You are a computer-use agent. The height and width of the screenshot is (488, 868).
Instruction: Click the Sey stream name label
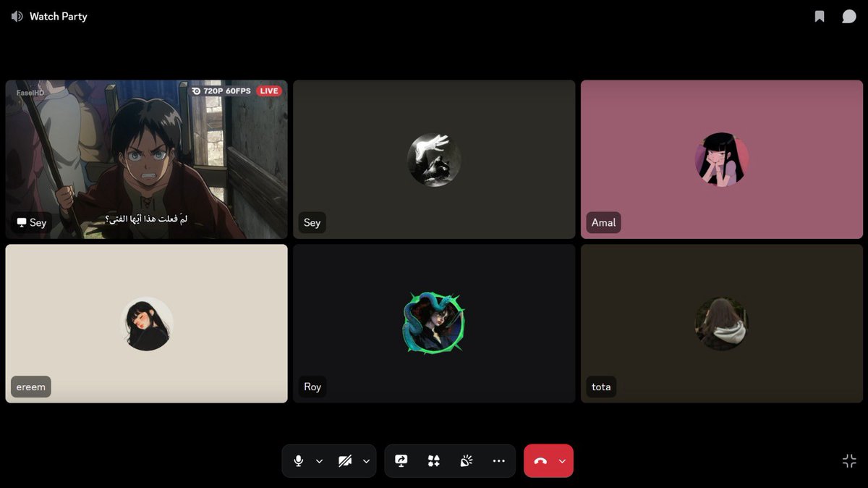click(x=31, y=222)
